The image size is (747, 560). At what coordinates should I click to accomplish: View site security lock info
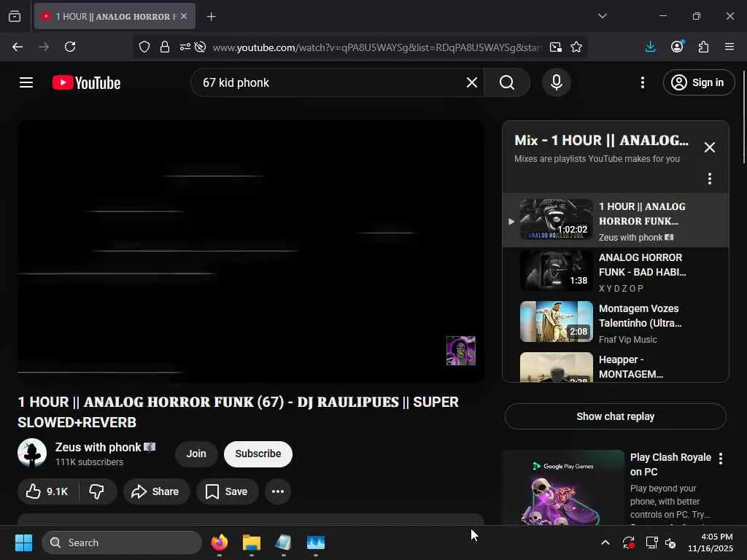coord(164,47)
